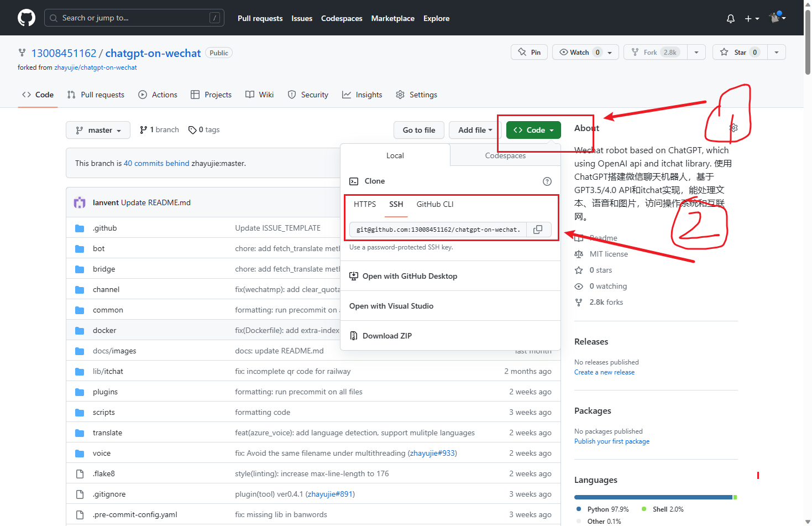812x526 pixels.
Task: Open the About settings gear icon
Action: (734, 128)
